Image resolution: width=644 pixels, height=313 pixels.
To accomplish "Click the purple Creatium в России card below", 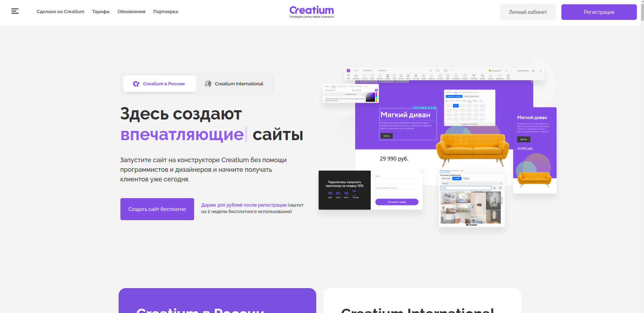I will 217,301.
